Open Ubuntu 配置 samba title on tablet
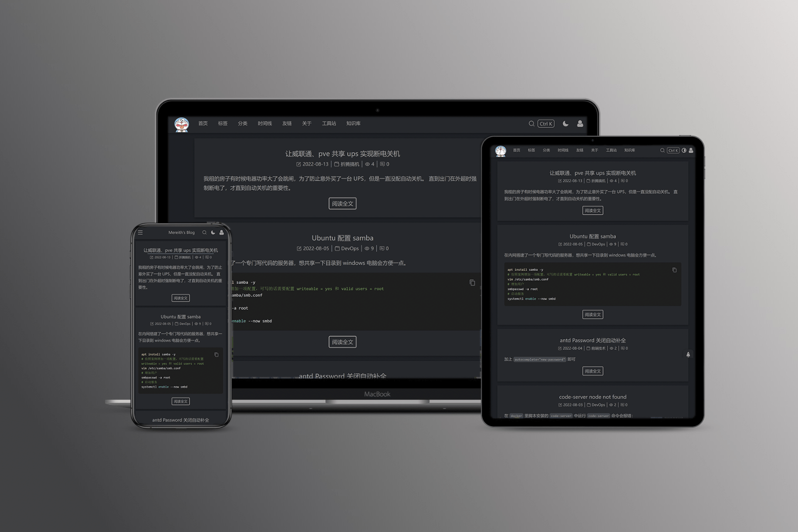 593,236
